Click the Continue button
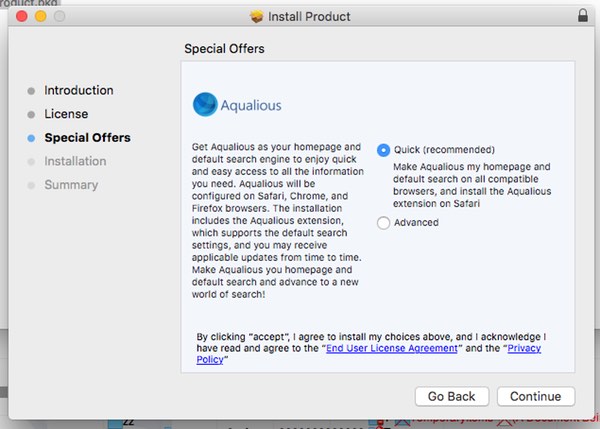Screen dimensions: 600x429 536,396
